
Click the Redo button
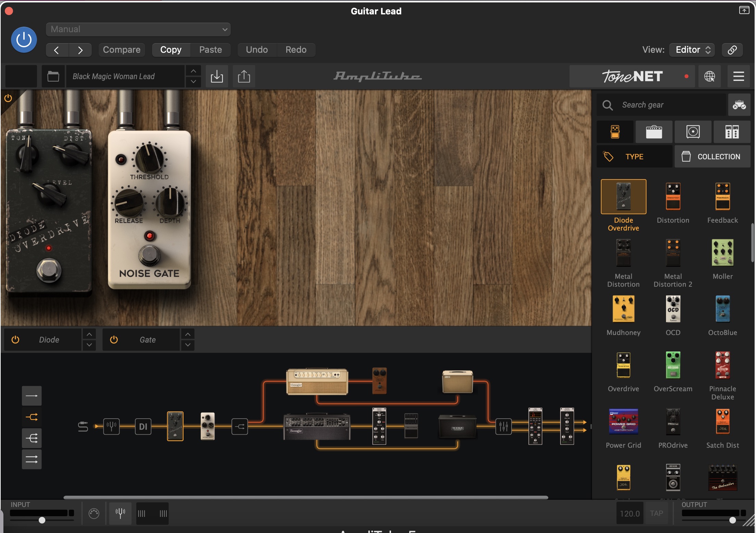(296, 50)
